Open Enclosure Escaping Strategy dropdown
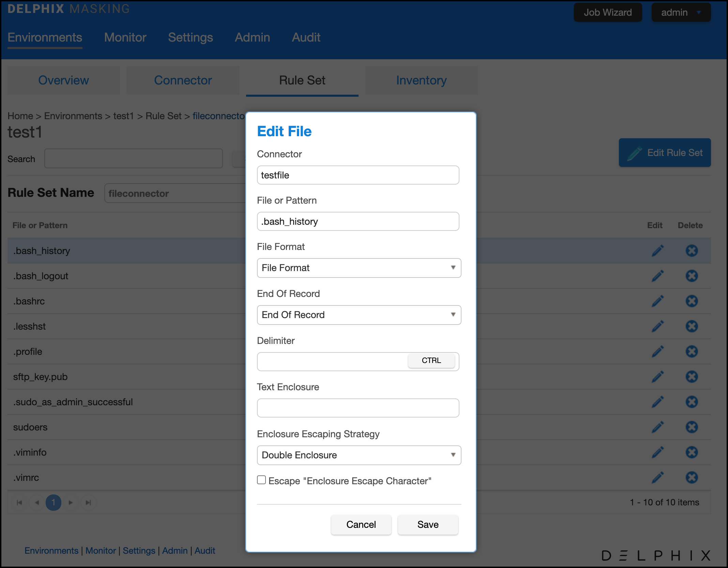 (x=359, y=455)
